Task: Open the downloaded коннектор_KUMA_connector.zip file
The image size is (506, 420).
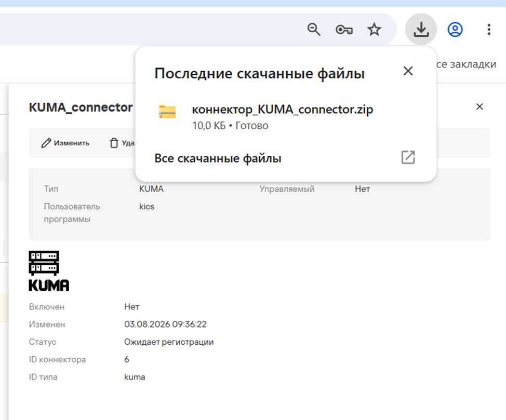Action: coord(283,110)
